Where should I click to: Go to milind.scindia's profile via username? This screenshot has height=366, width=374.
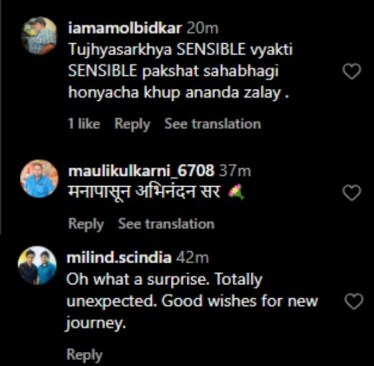coord(119,258)
